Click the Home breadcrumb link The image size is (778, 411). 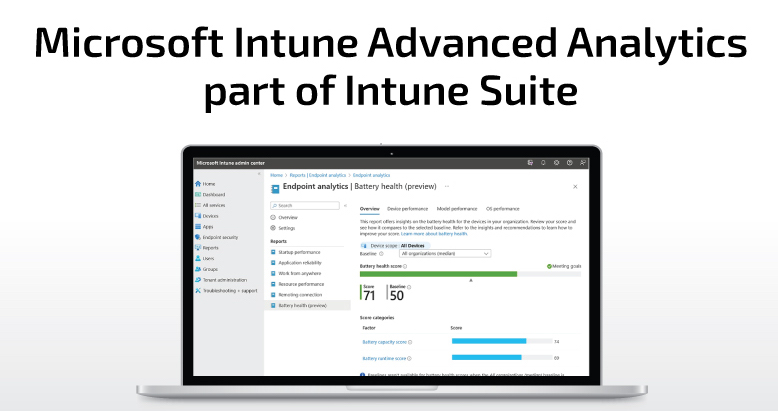pyautogui.click(x=276, y=175)
